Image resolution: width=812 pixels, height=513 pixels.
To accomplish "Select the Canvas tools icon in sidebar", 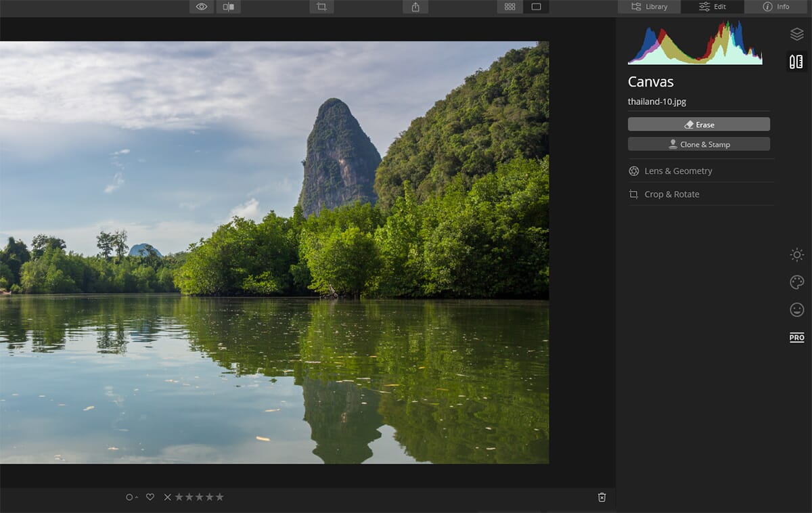I will [x=796, y=62].
